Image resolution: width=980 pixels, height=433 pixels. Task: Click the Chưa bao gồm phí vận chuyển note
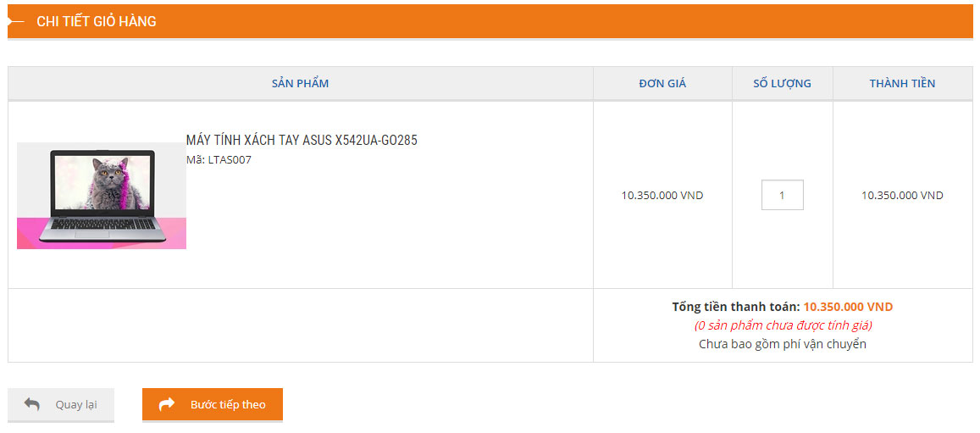point(783,344)
